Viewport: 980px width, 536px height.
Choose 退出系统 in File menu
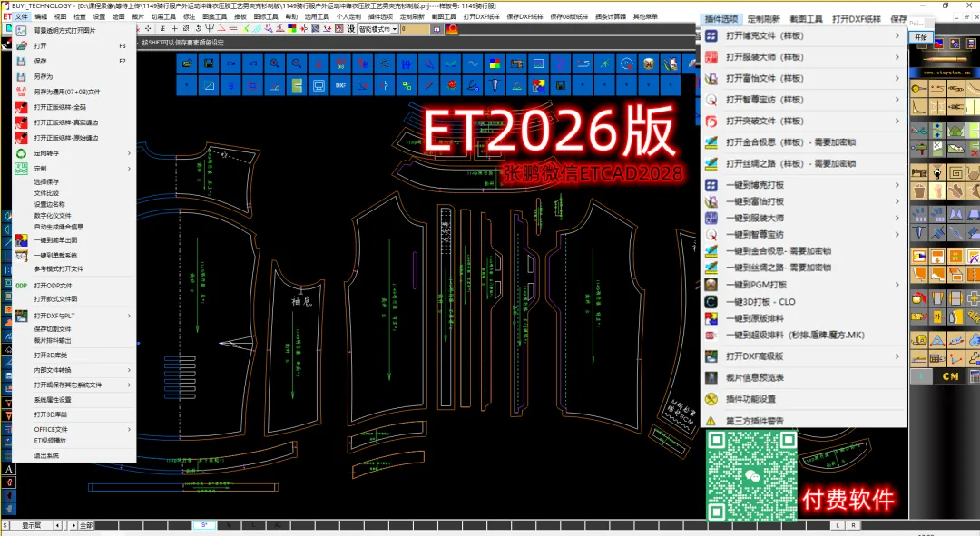click(46, 455)
